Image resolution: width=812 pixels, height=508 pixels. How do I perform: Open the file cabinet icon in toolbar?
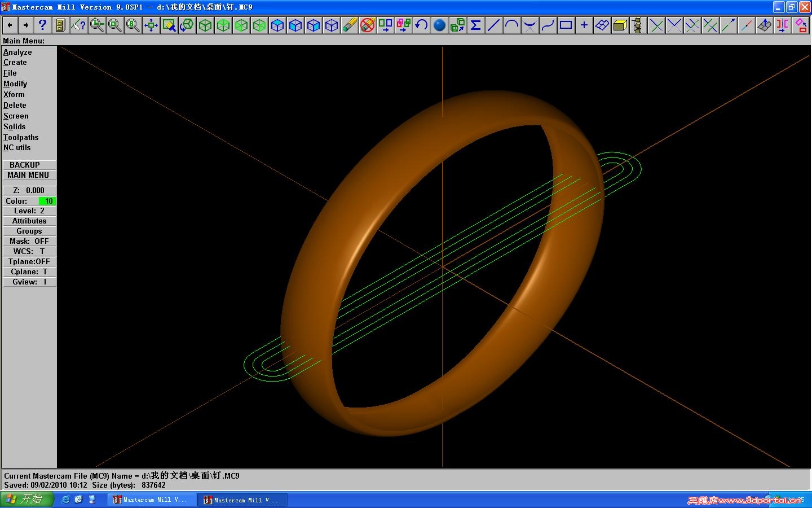point(60,25)
